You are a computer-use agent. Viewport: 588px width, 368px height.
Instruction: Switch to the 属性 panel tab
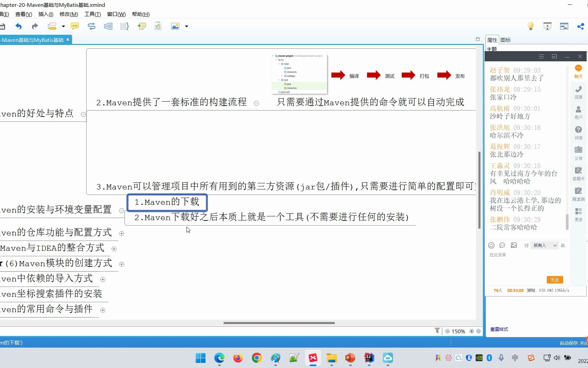(492, 40)
